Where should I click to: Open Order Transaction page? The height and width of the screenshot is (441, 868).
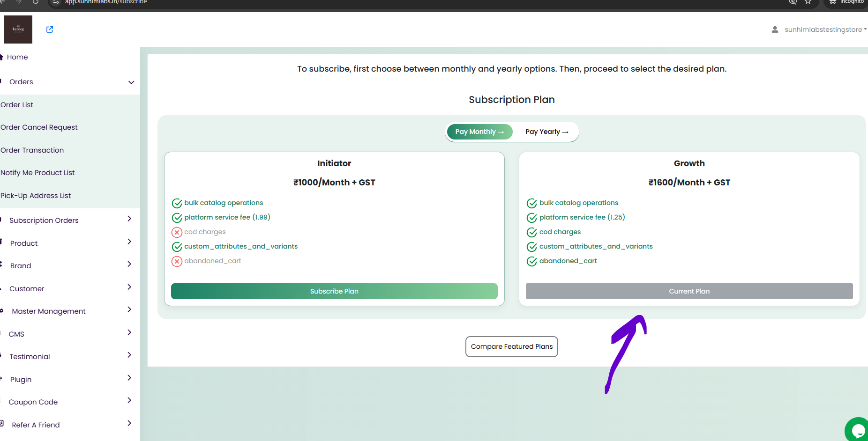click(32, 150)
